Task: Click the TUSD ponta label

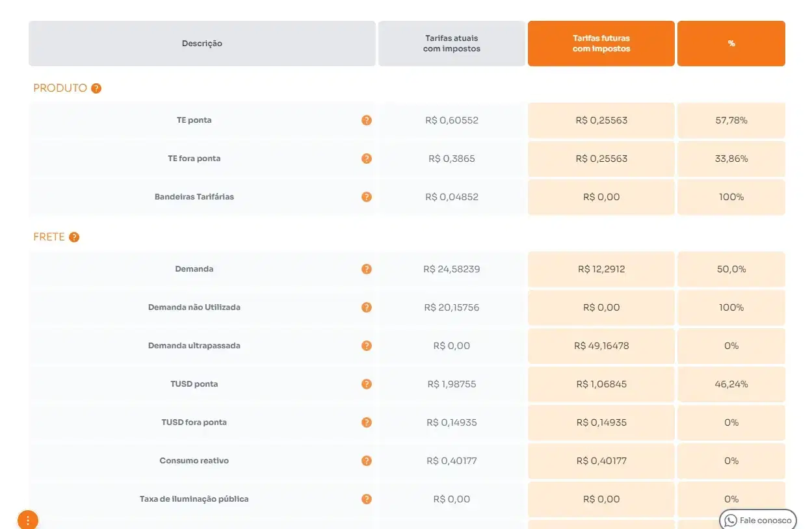Action: (194, 384)
